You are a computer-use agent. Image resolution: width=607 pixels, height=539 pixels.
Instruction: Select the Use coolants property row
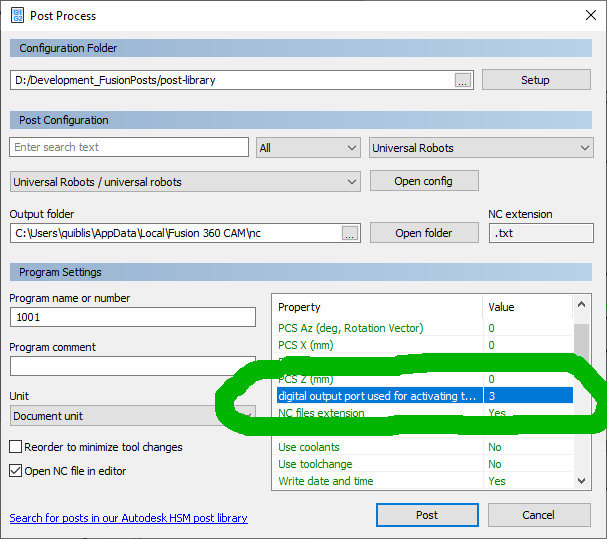380,447
